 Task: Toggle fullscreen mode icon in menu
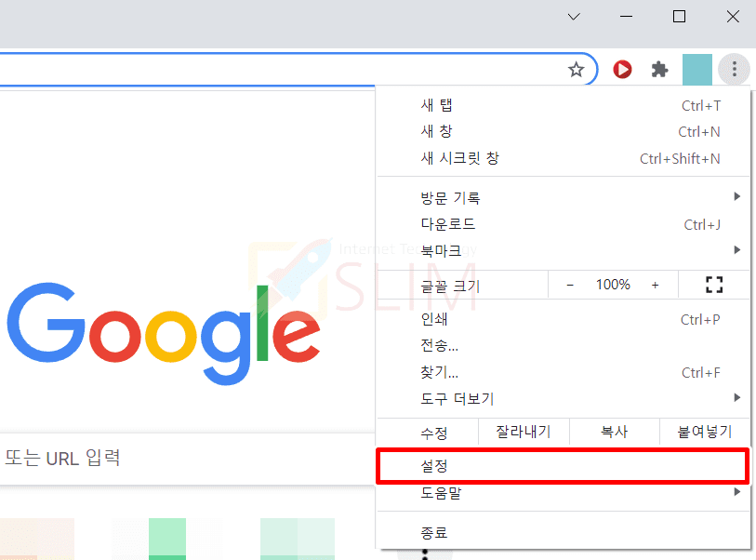click(x=714, y=285)
